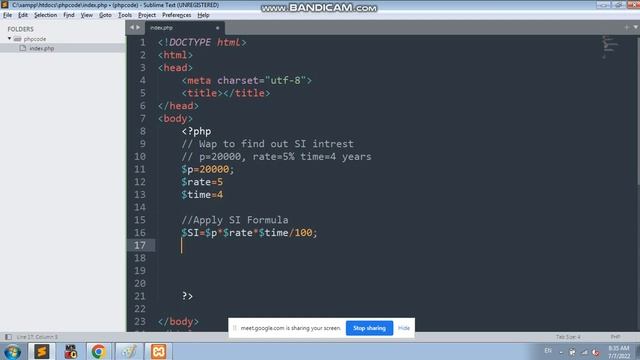Open the tab list dropdown arrow
The width and height of the screenshot is (640, 360).
636,27
